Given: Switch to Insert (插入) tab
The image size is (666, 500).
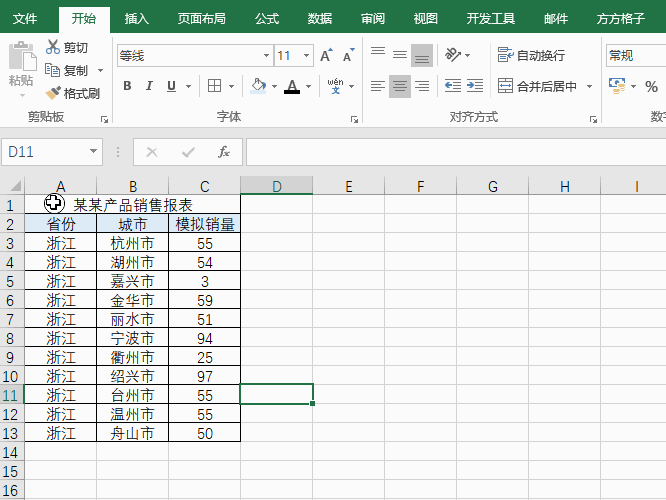Looking at the screenshot, I should 136,19.
